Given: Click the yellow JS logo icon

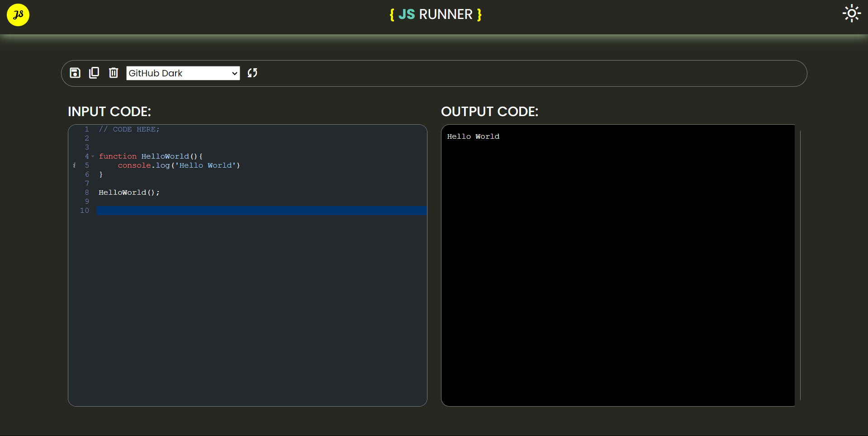Looking at the screenshot, I should pyautogui.click(x=18, y=15).
